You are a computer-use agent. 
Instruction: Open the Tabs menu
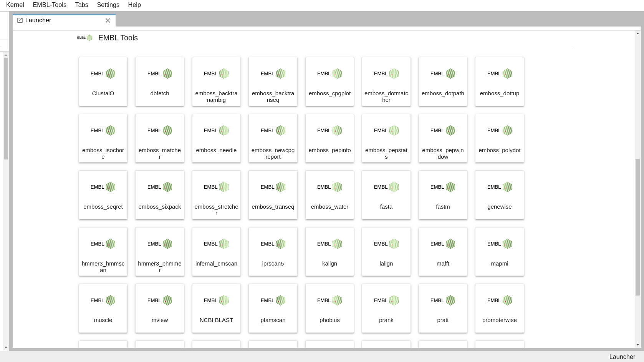coord(81,5)
